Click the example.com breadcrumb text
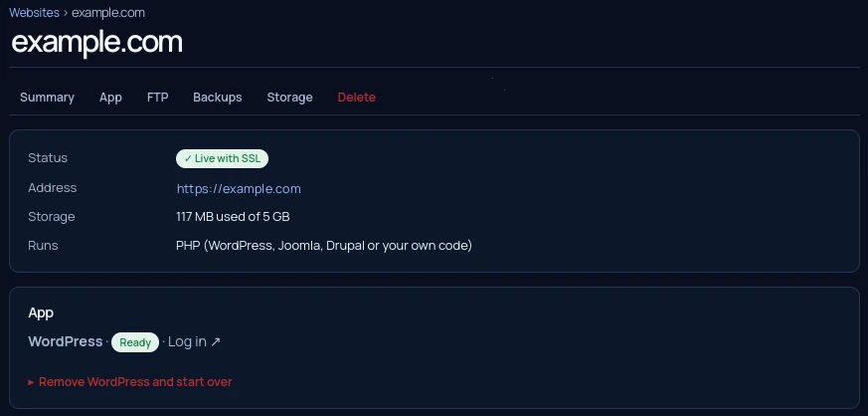868x416 pixels. point(108,13)
